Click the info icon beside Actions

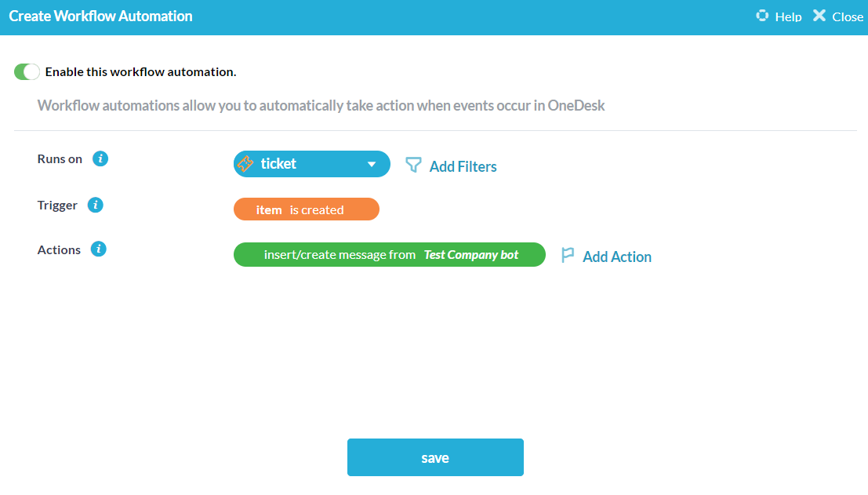(99, 249)
